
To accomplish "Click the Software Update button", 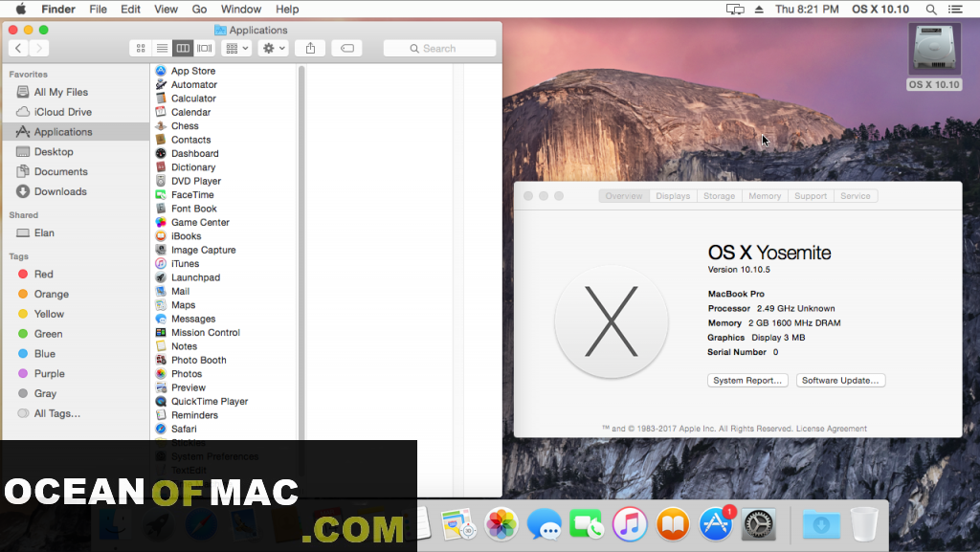I will pos(840,381).
